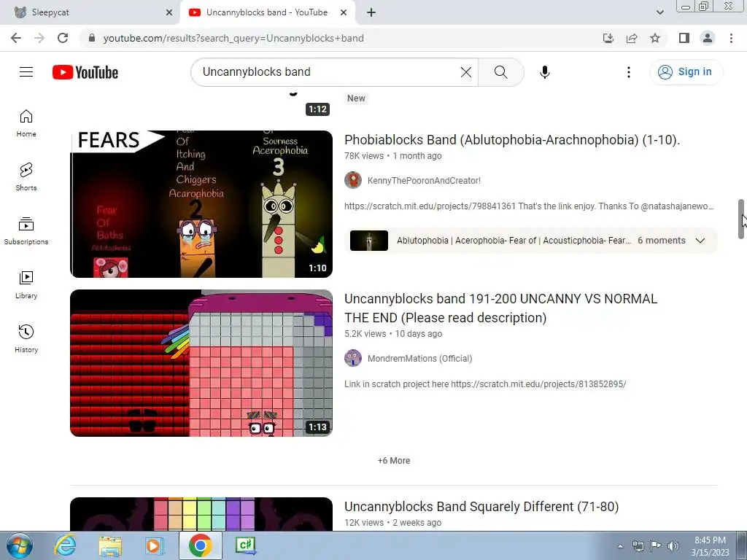The height and width of the screenshot is (560, 747).
Task: Open Phobiablocks Band (Ablutophobia-Arachnophobia) title
Action: tap(511, 139)
